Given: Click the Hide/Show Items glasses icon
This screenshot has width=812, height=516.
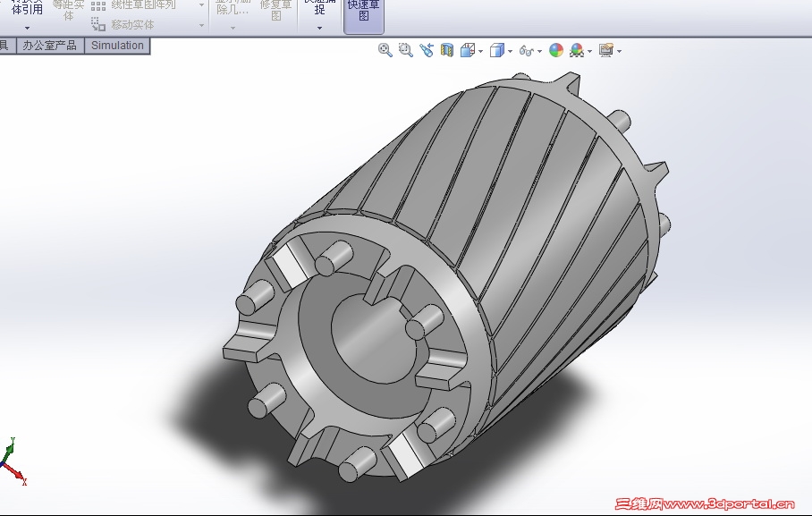Looking at the screenshot, I should click(526, 51).
